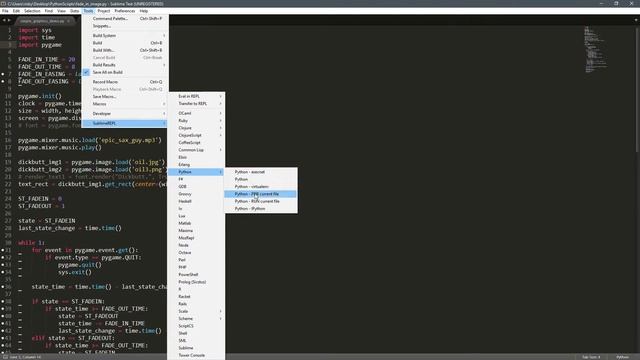Viewport: 640px width, 360px height.
Task: Expand the Macros submenu
Action: [x=124, y=104]
